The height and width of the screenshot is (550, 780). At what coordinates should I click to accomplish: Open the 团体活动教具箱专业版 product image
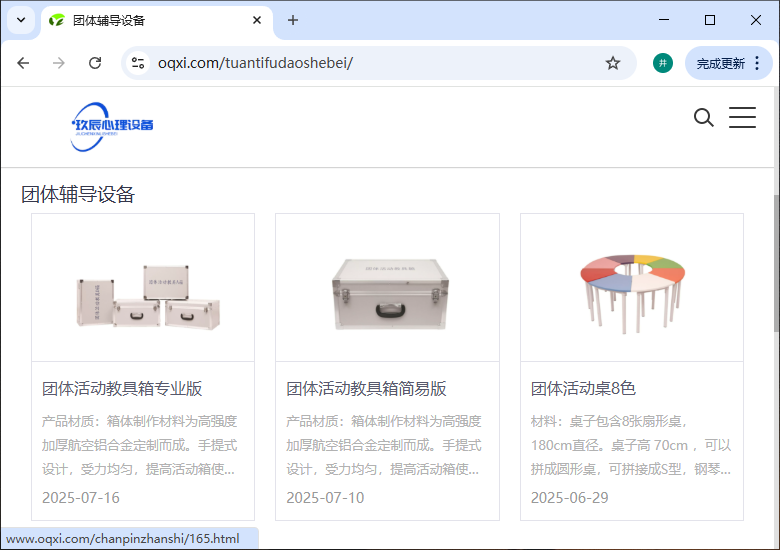(x=143, y=287)
